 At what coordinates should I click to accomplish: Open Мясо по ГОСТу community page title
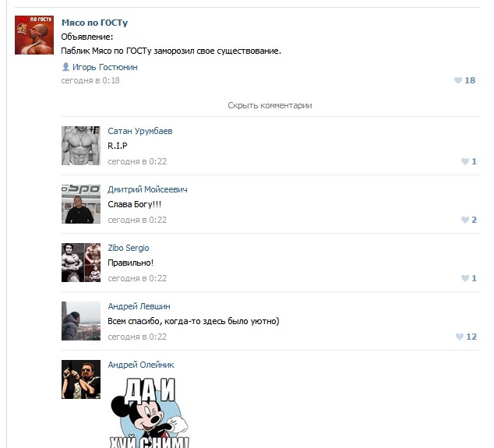coord(94,23)
